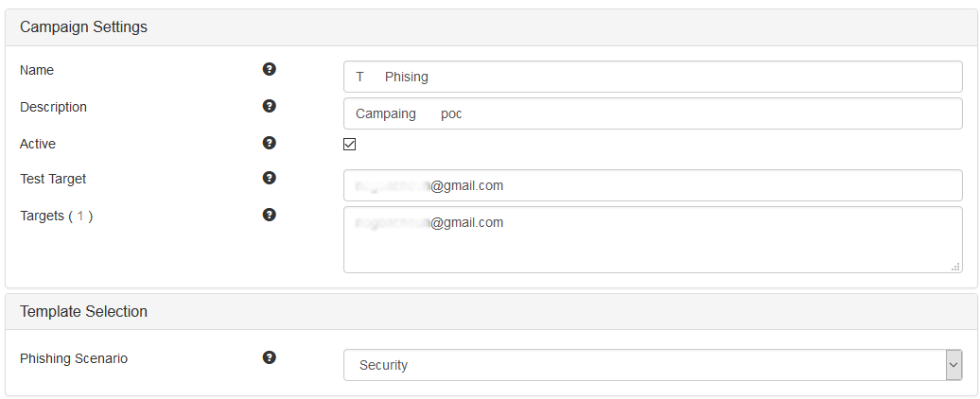
Task: Click the Phishing Scenario label text
Action: coord(74,358)
